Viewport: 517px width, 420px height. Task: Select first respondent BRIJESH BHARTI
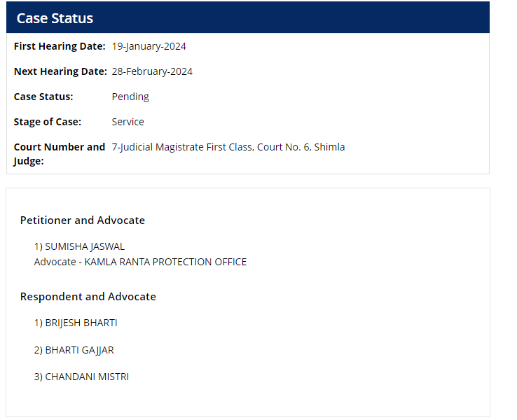[x=81, y=323]
